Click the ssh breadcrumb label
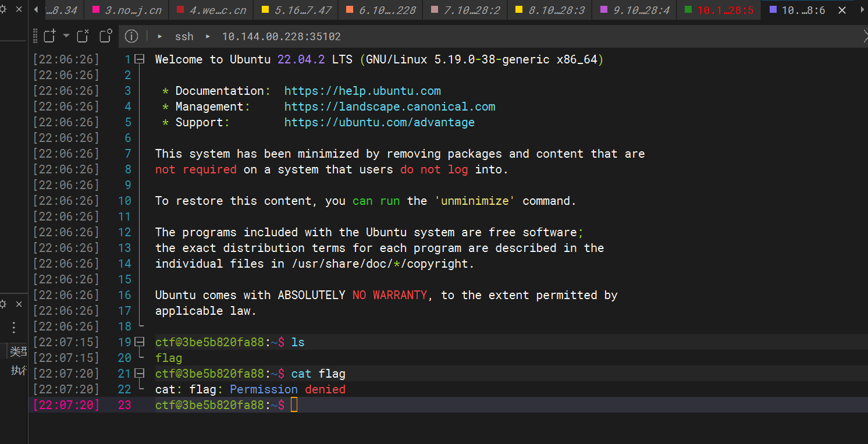Viewport: 868px width, 444px height. [x=184, y=36]
